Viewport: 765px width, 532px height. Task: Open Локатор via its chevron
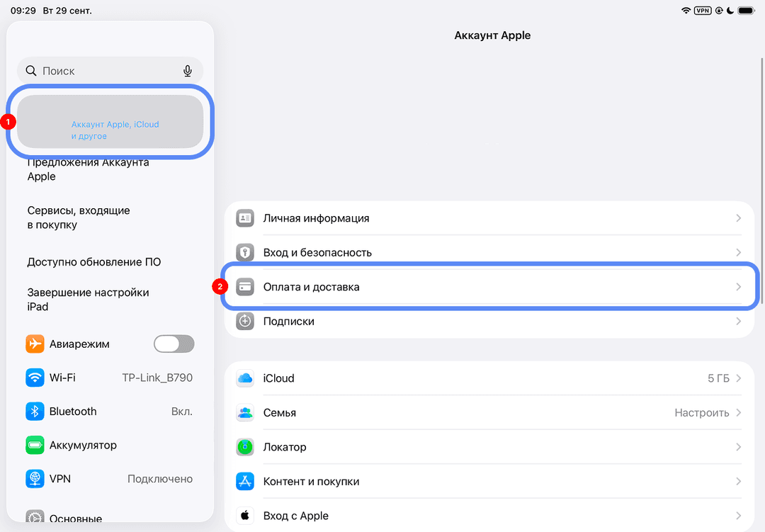738,447
